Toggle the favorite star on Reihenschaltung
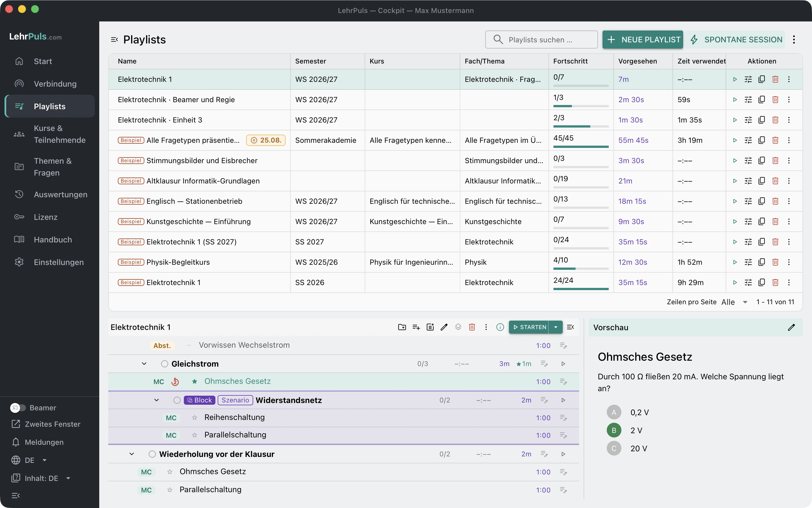Image resolution: width=812 pixels, height=508 pixels. click(x=195, y=418)
